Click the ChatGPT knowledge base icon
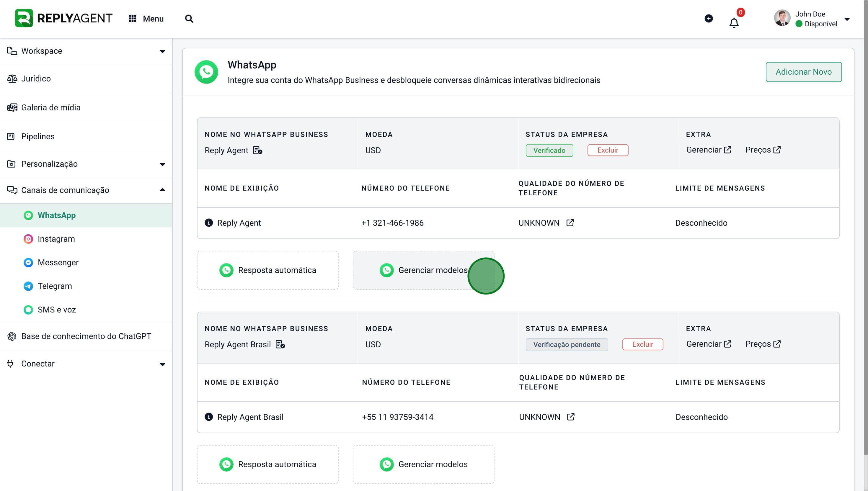The width and height of the screenshot is (868, 491). 12,336
